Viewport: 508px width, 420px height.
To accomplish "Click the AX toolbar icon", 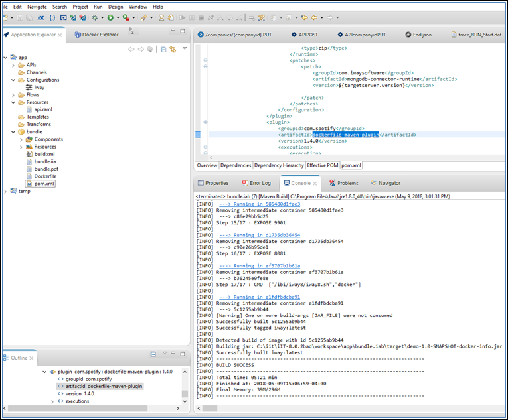I will click(x=41, y=17).
